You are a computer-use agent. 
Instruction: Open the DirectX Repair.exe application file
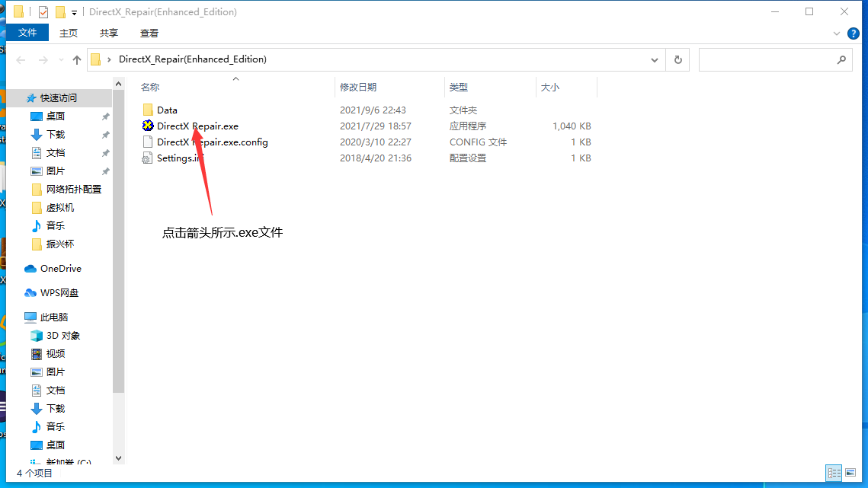tap(197, 126)
